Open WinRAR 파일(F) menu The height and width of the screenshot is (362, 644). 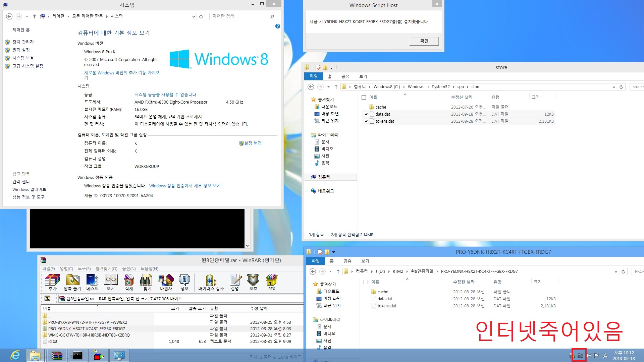(x=48, y=268)
